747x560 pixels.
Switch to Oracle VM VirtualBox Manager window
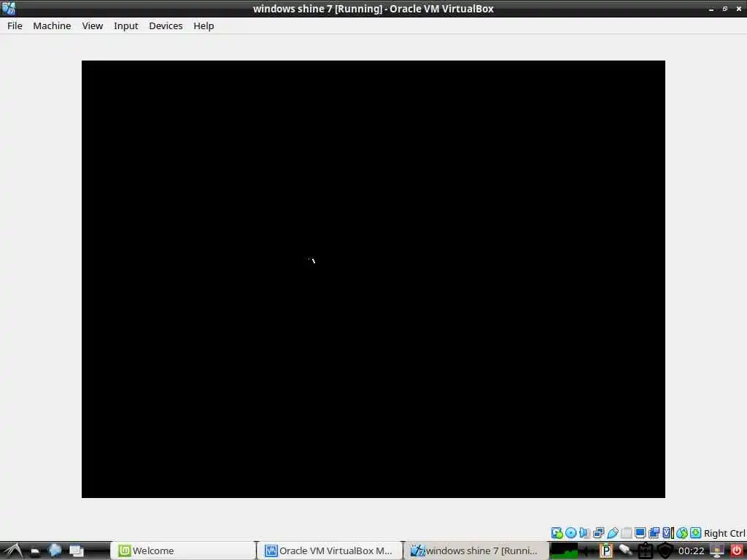(x=330, y=551)
